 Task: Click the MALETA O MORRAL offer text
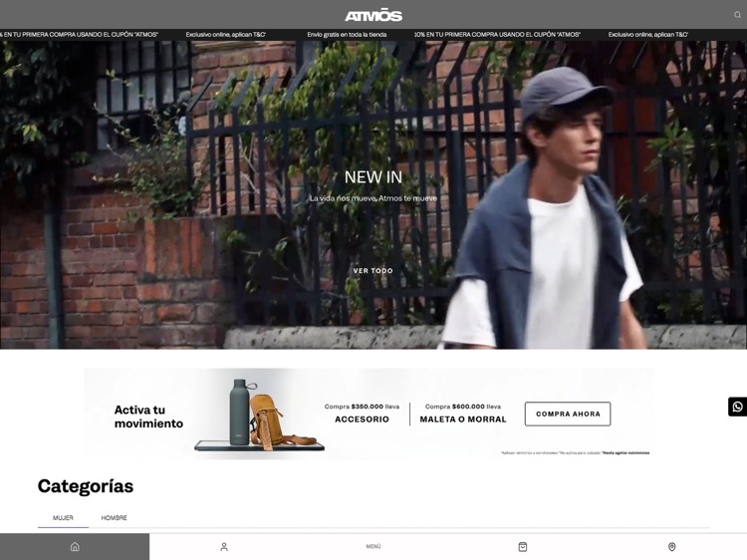coord(463,420)
